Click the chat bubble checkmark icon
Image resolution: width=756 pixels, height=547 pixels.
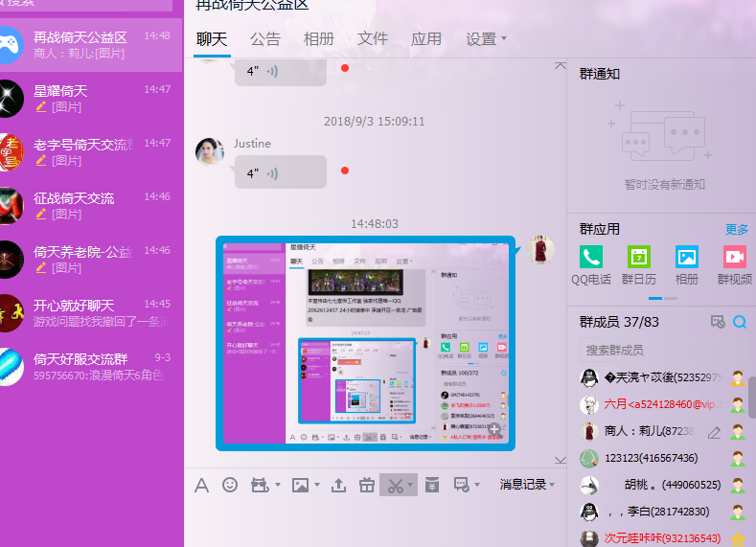click(461, 485)
